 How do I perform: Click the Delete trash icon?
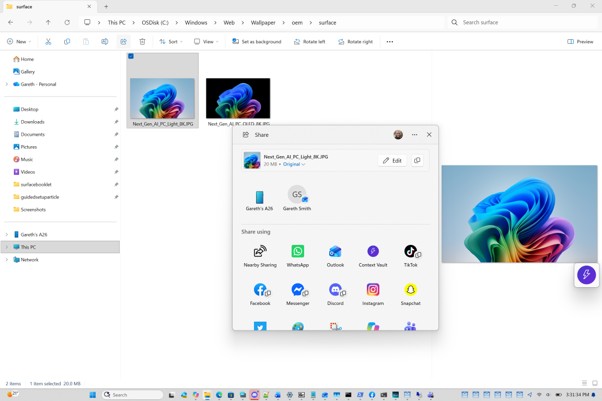click(142, 41)
